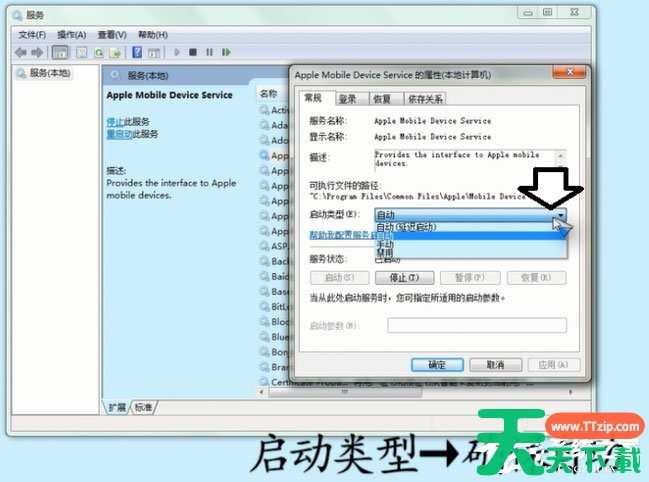Click the Refresh toolbar icon
The width and height of the screenshot is (649, 482).
(x=99, y=53)
